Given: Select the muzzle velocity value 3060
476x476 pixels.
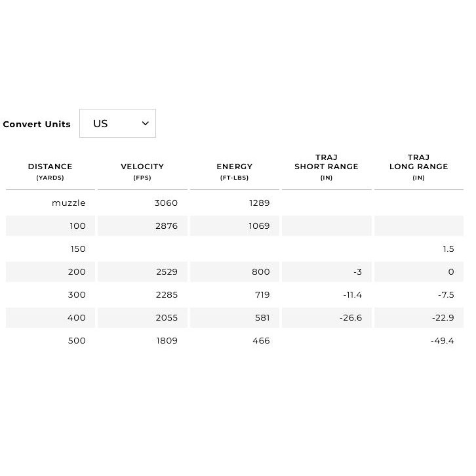Looking at the screenshot, I should [x=166, y=203].
